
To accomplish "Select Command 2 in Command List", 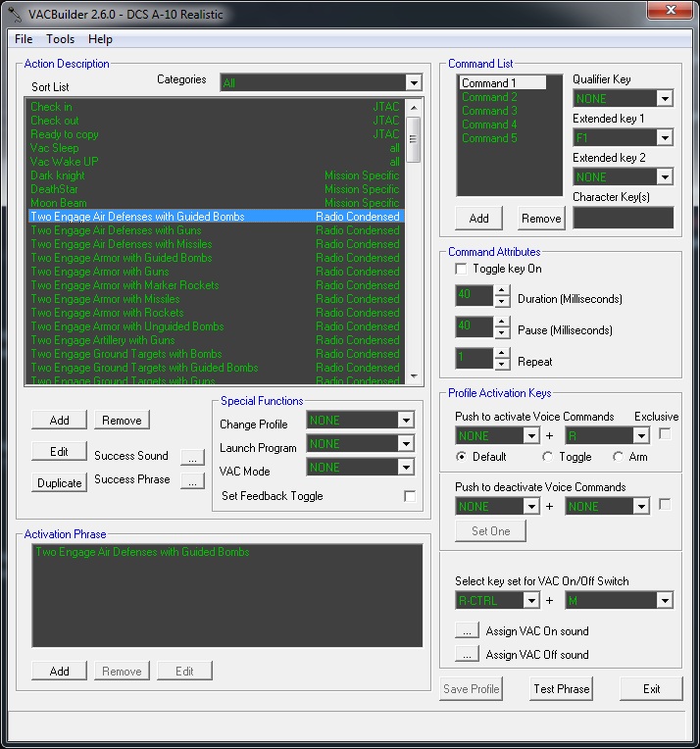I will coord(489,97).
